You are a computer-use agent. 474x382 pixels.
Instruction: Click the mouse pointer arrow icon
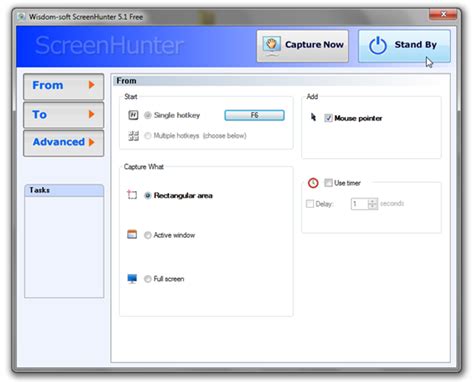313,117
